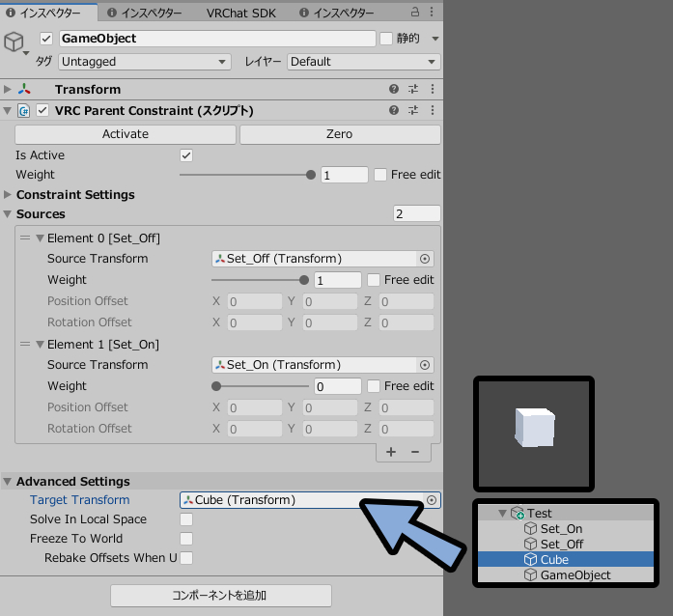Viewport: 673px width, 616px height.
Task: Enable Free edit for constraint Weight
Action: click(x=380, y=175)
